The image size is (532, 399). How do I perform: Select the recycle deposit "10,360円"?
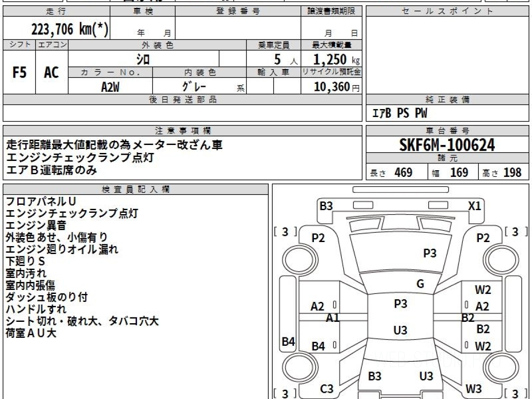click(x=337, y=87)
